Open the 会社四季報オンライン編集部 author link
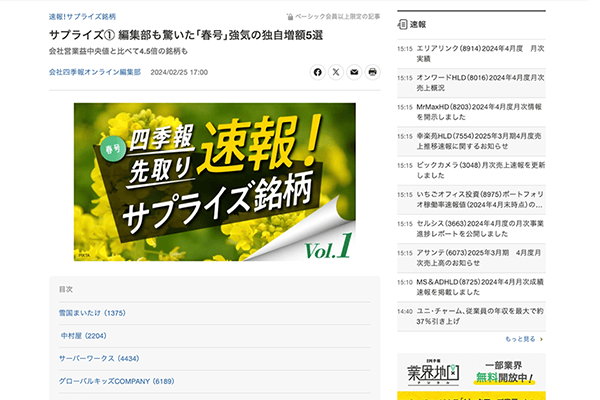This screenshot has height=400, width=600. click(95, 72)
